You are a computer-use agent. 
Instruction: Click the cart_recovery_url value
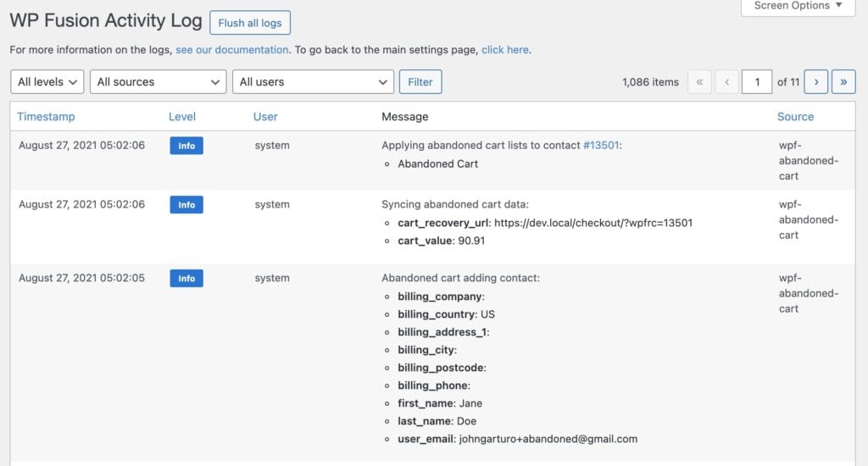(x=593, y=223)
